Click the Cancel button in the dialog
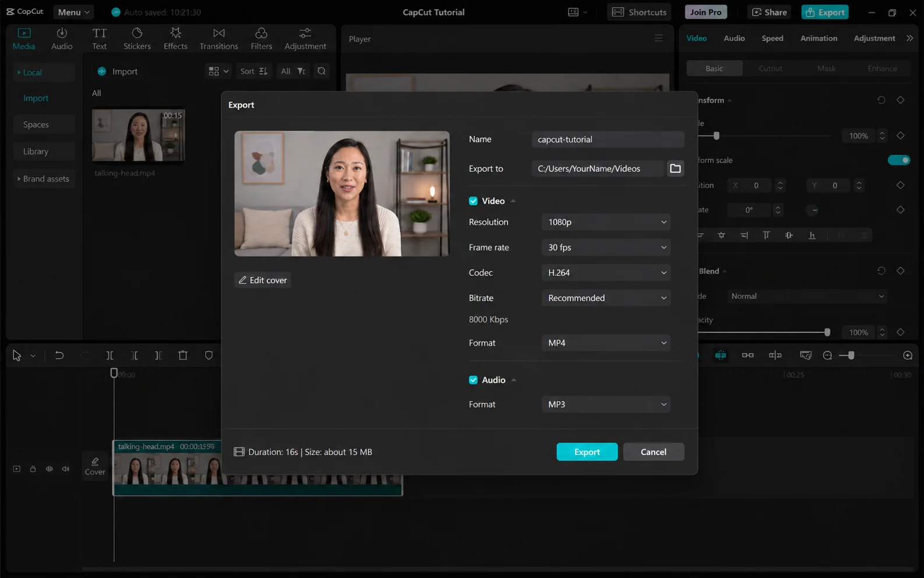This screenshot has width=924, height=578. [654, 452]
